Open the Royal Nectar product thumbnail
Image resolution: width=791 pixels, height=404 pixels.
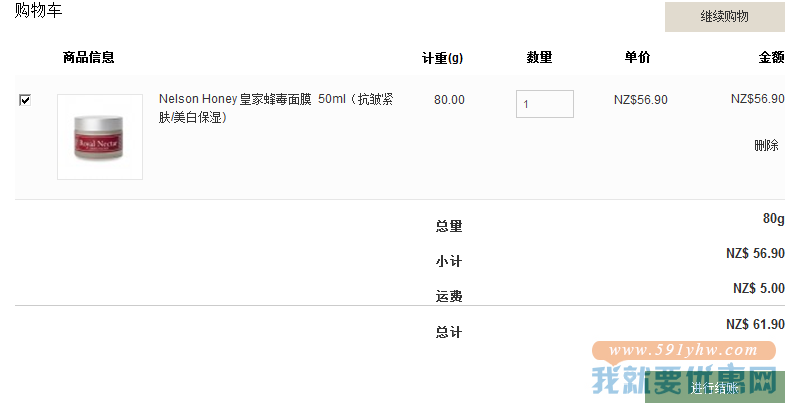pyautogui.click(x=100, y=137)
